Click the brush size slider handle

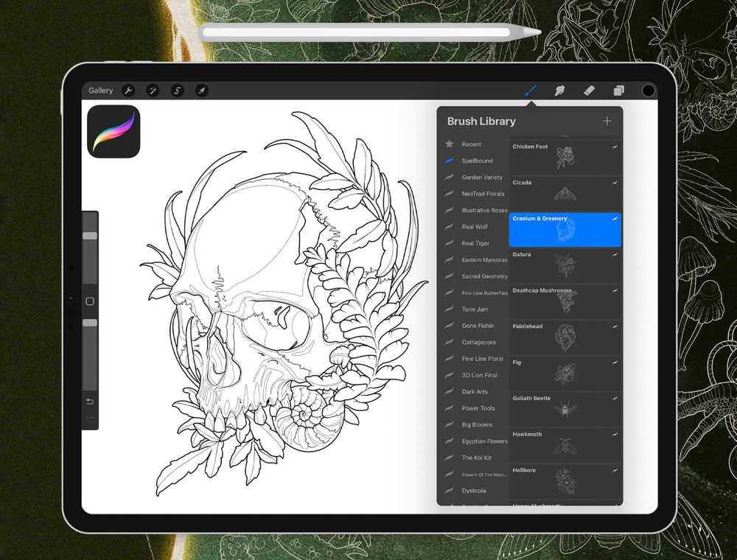(x=90, y=236)
